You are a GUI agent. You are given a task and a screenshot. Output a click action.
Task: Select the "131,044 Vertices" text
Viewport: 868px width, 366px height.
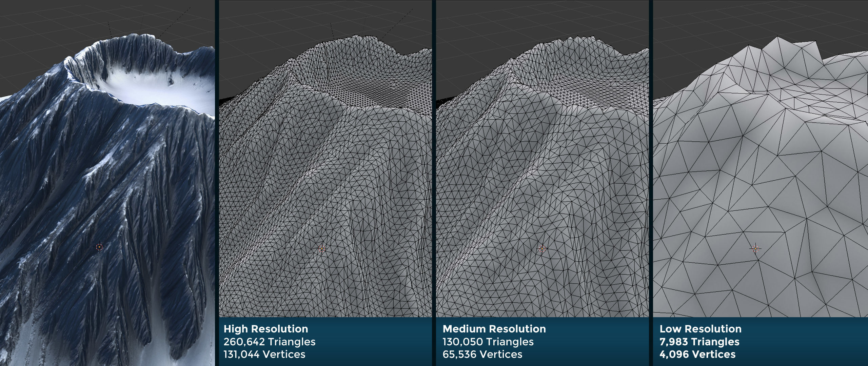[264, 354]
